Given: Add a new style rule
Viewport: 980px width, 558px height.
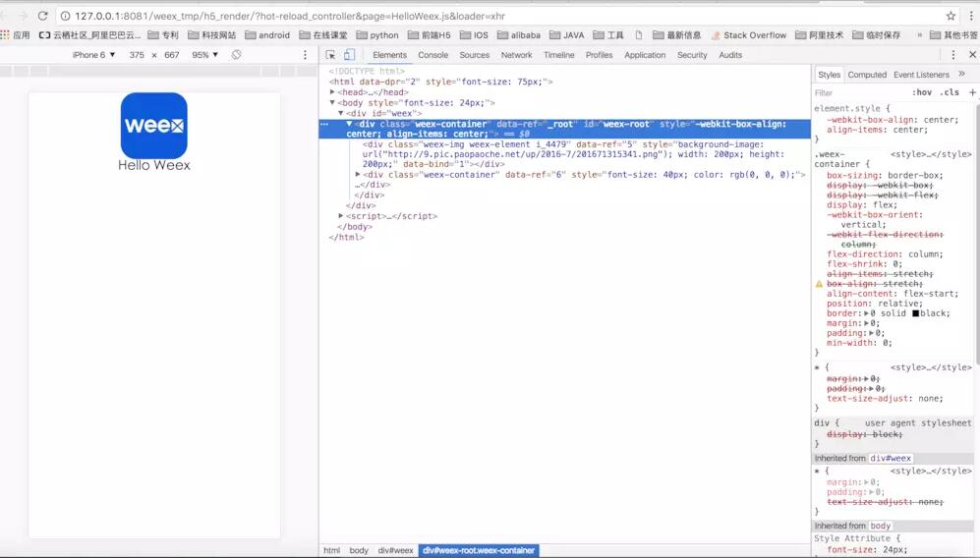Looking at the screenshot, I should coord(972,92).
